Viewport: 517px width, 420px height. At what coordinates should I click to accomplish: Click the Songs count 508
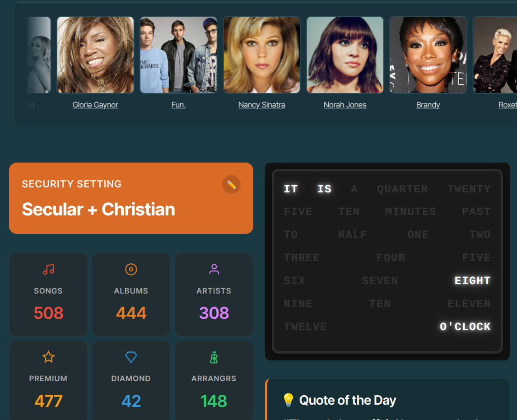tap(48, 313)
